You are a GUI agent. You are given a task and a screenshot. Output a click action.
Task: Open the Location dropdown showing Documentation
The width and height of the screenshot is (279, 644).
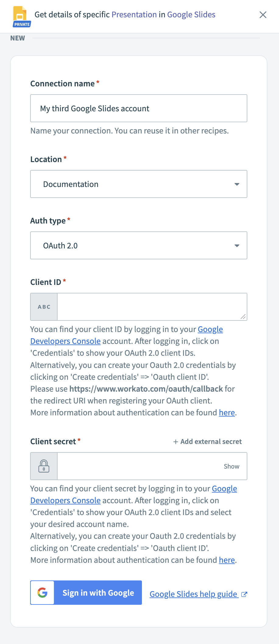point(139,184)
